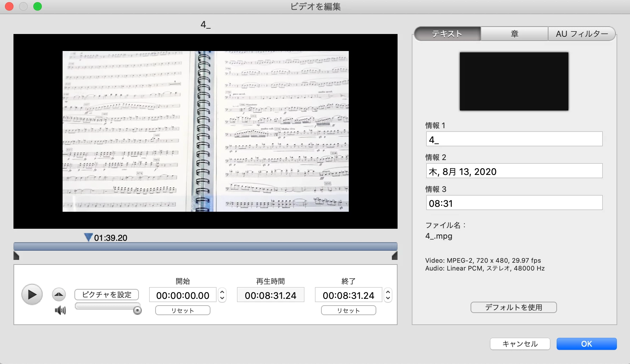Open the AU フィルター tab
The width and height of the screenshot is (630, 364).
(x=582, y=34)
